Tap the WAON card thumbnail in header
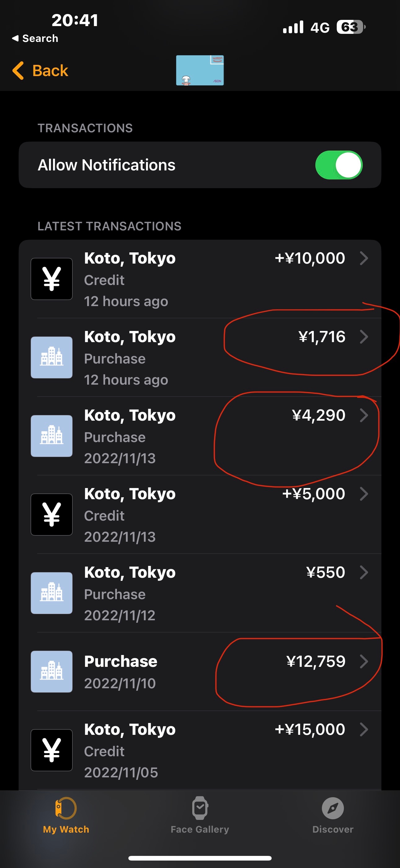 (200, 70)
